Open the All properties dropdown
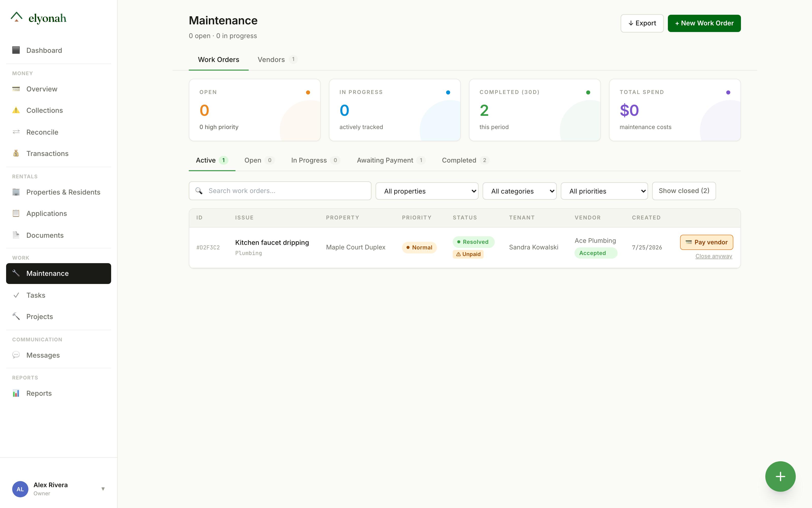The image size is (812, 508). point(427,191)
